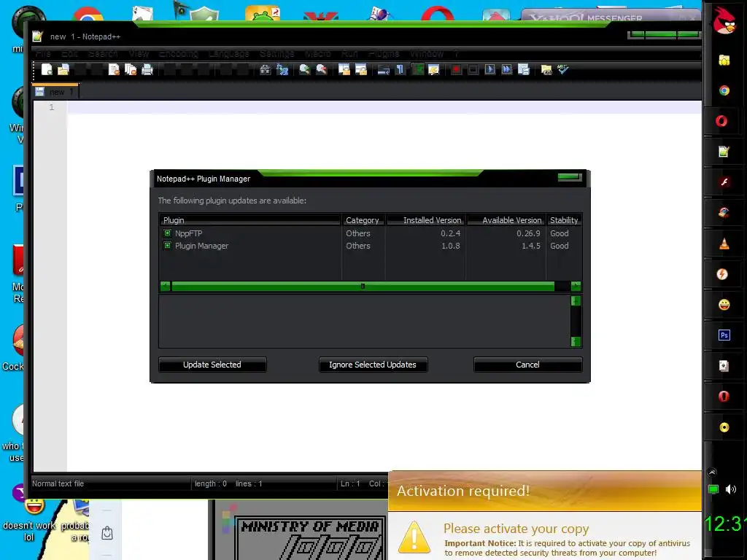Click the volume speaker tray icon
747x560 pixels.
click(731, 489)
